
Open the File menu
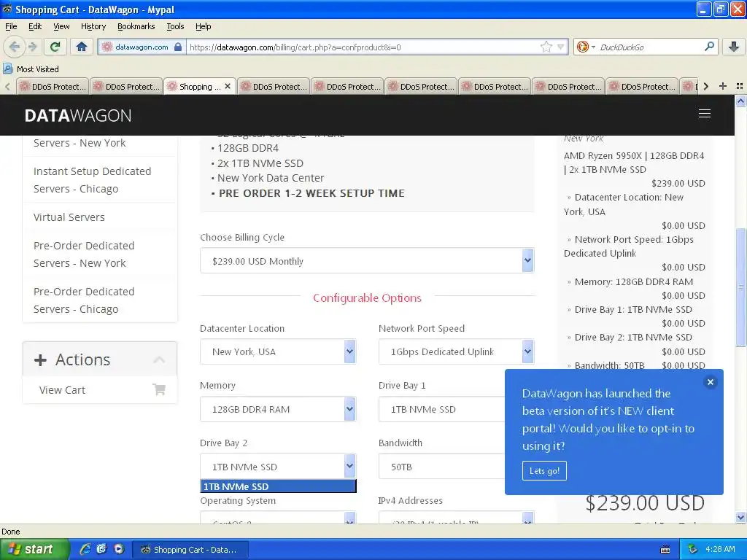(11, 26)
